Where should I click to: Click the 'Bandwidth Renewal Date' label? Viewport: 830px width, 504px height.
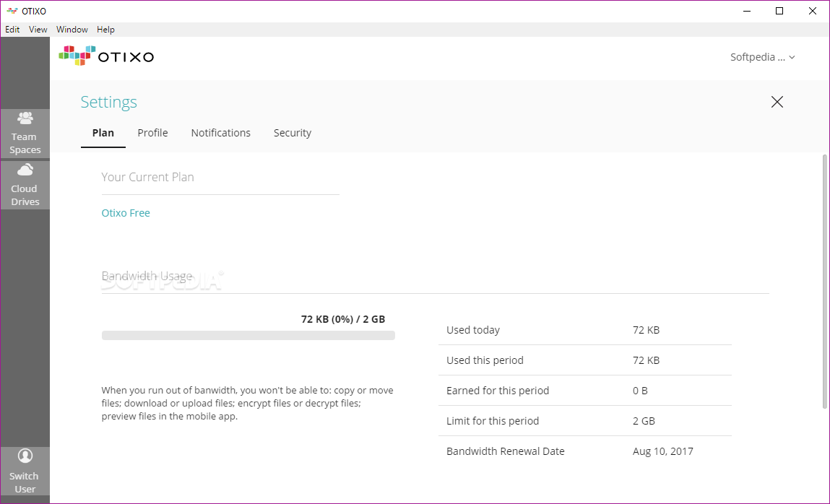coord(506,451)
